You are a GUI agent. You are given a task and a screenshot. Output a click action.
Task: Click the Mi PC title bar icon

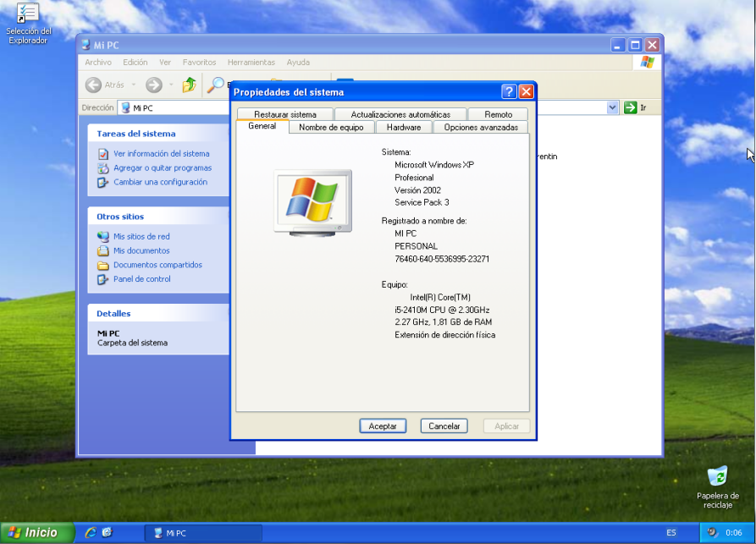click(86, 45)
